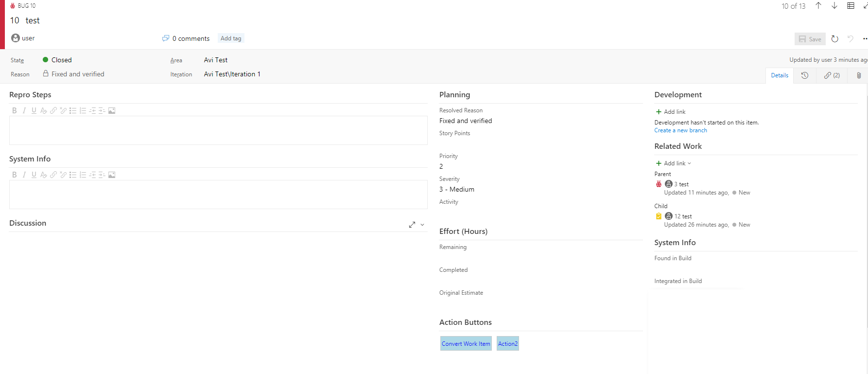Toggle italic in the System Info toolbar

[24, 175]
